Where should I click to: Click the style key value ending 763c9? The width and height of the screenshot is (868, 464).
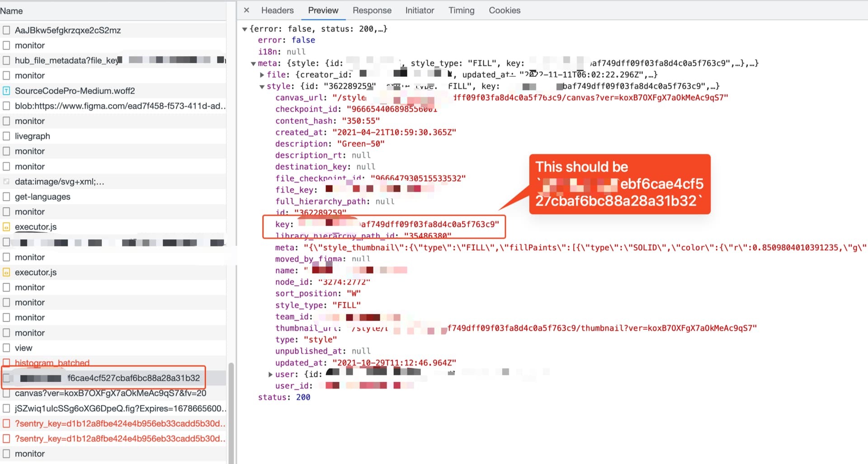pyautogui.click(x=399, y=225)
